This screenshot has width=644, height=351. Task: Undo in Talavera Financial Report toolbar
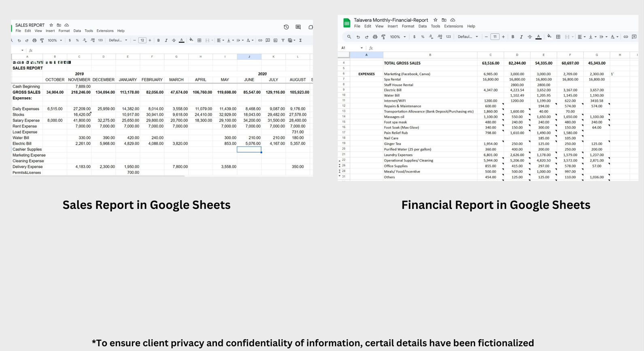tap(358, 37)
